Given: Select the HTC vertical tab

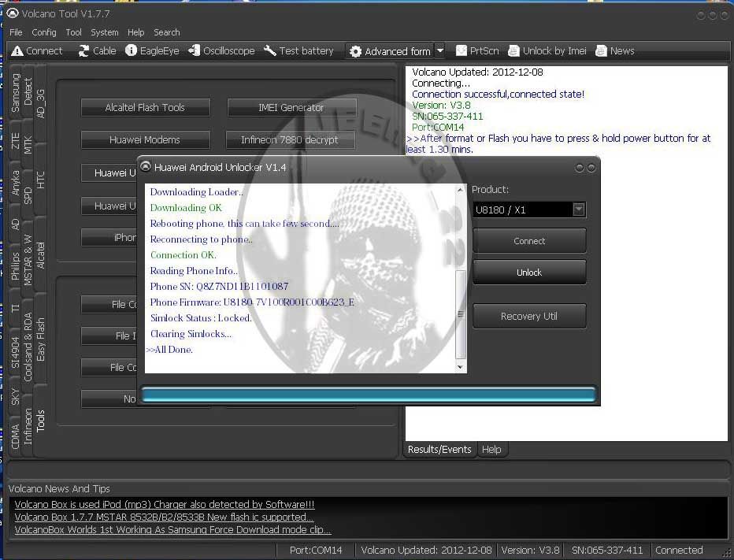Looking at the screenshot, I should (x=41, y=180).
